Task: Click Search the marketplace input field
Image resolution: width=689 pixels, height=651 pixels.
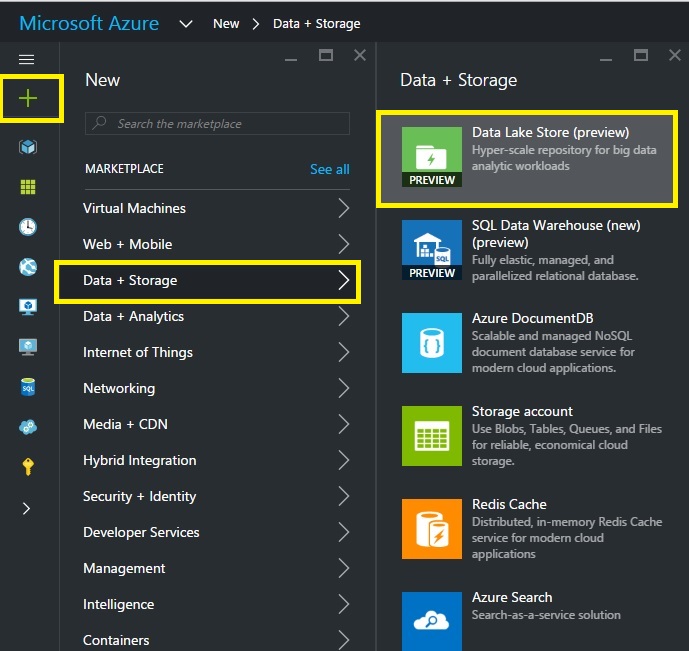Action: (x=218, y=123)
